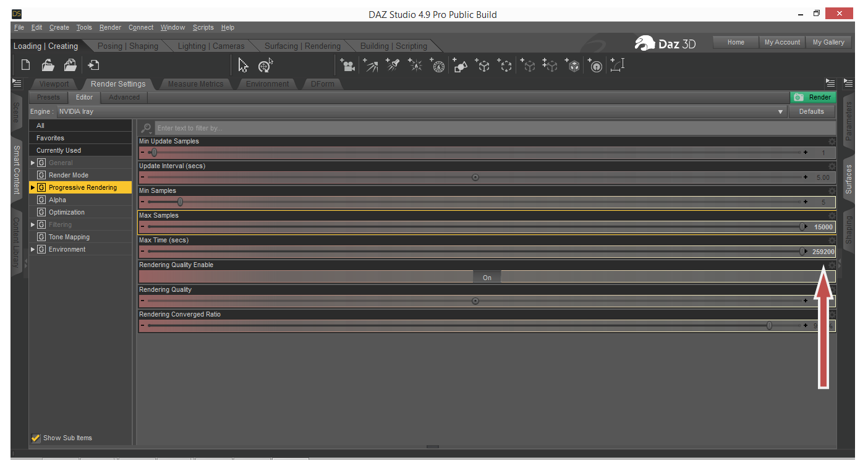Click the Max Samples value 15000

click(823, 227)
